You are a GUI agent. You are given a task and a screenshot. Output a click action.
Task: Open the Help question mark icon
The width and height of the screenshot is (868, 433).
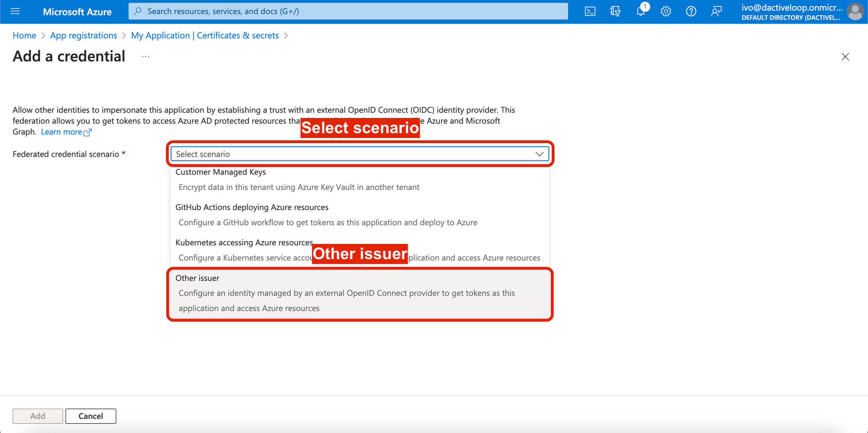[691, 11]
